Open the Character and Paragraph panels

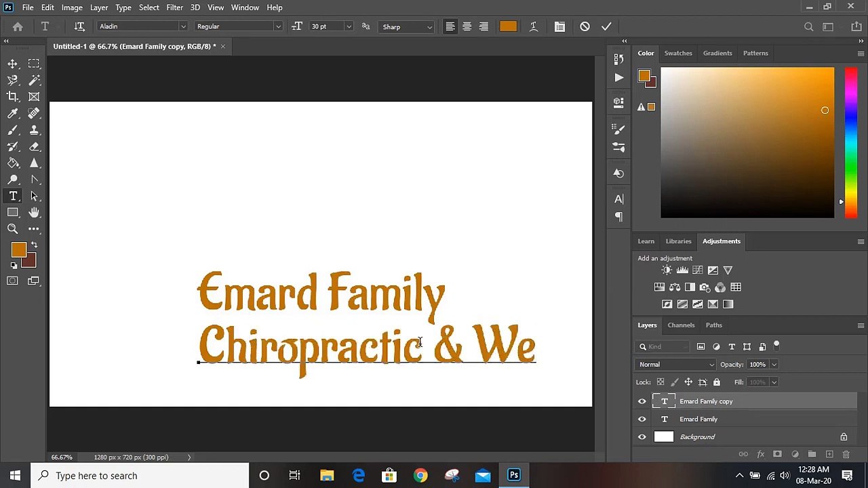[559, 26]
